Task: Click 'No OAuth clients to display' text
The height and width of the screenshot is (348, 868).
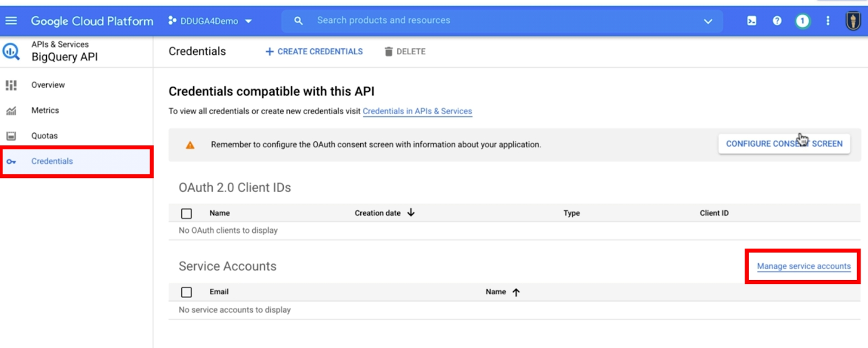Action: tap(228, 230)
